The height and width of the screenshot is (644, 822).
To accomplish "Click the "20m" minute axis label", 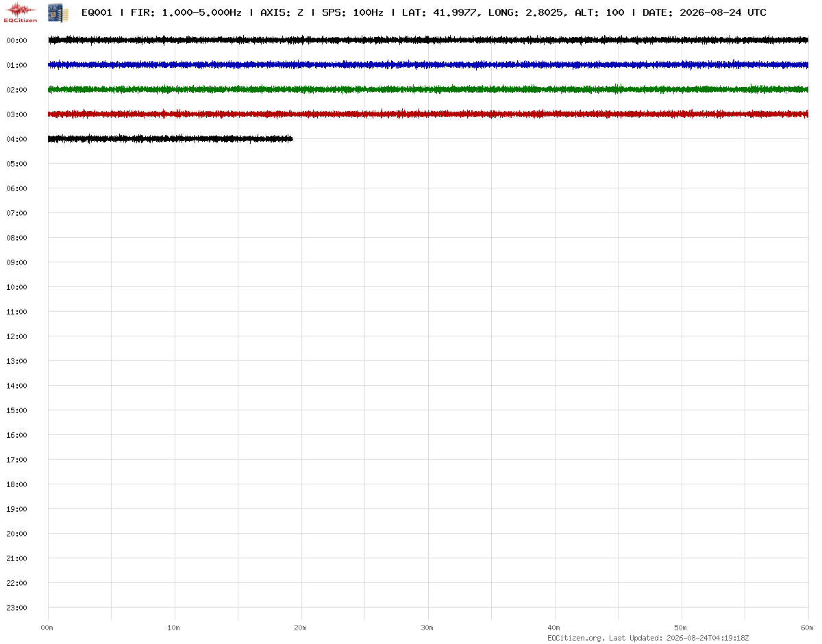I will point(301,628).
